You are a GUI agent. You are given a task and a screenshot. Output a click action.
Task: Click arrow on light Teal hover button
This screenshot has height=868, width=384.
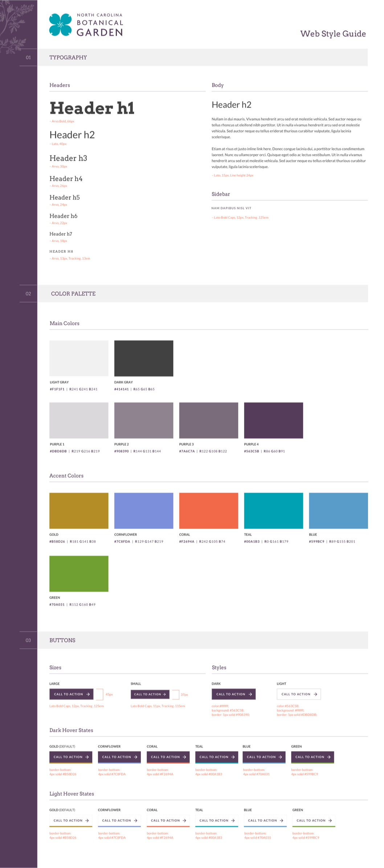click(x=233, y=820)
